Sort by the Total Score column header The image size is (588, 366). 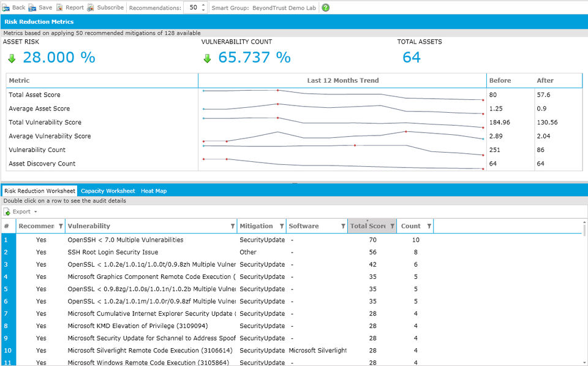point(368,226)
